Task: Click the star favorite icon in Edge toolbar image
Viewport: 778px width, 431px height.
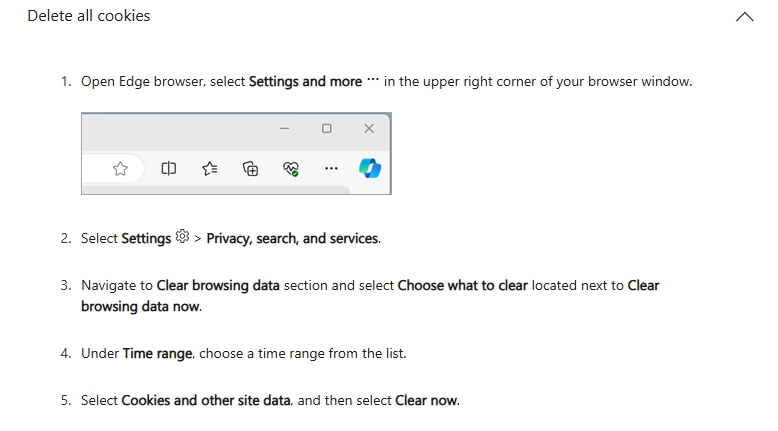Action: coord(120,169)
